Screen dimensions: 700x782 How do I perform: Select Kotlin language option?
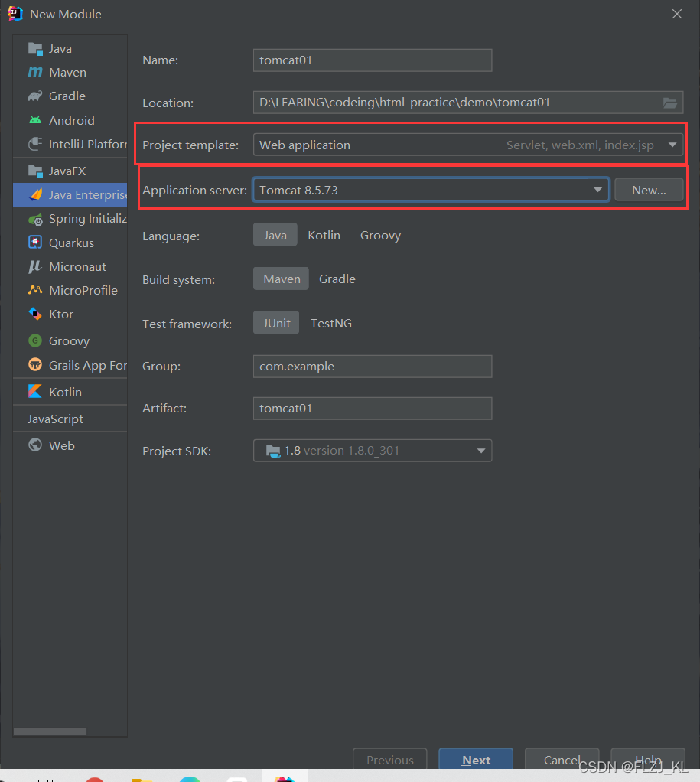coord(324,235)
